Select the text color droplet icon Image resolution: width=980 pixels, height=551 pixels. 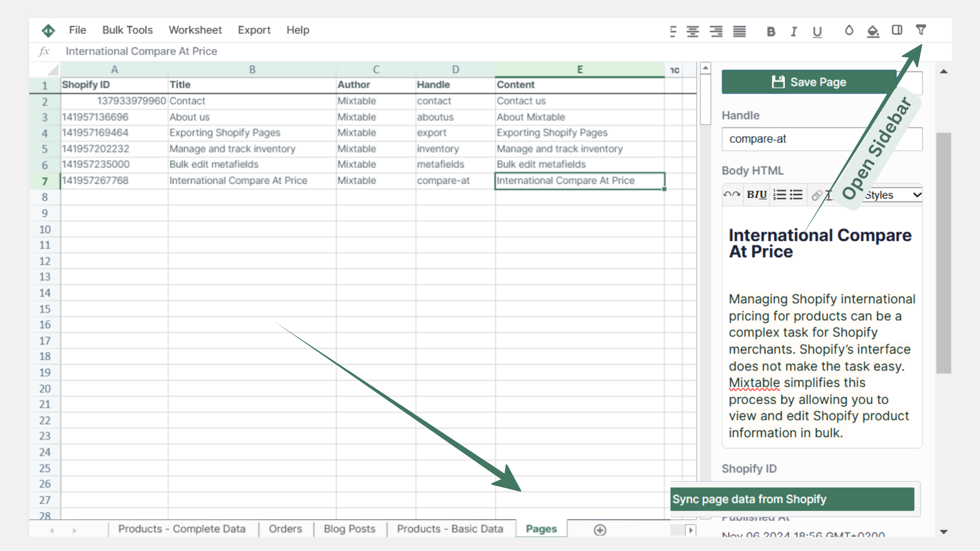848,31
